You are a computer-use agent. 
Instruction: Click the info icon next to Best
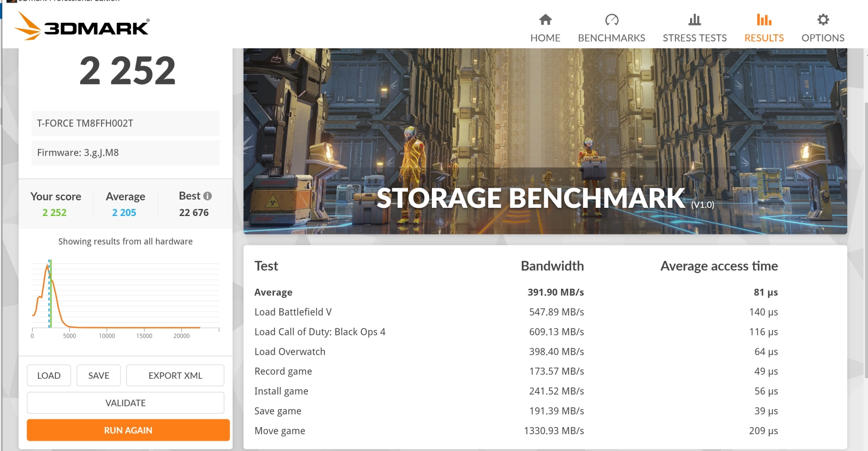click(x=207, y=196)
